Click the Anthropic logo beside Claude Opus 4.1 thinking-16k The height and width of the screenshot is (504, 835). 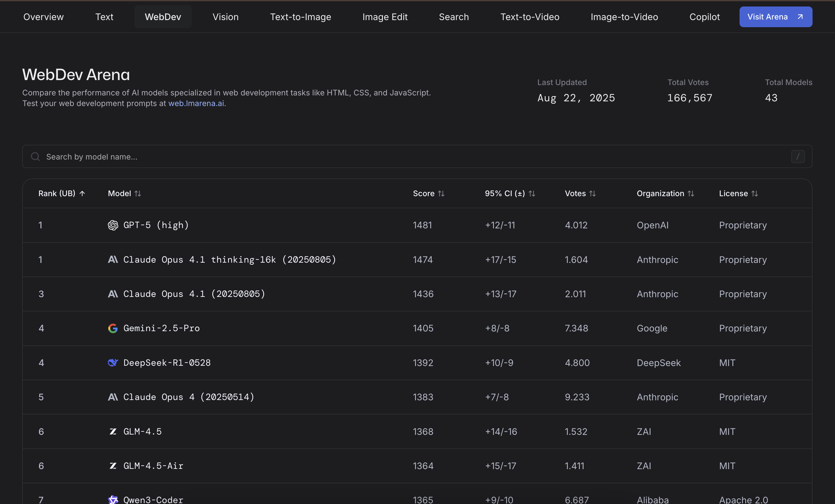click(x=113, y=260)
